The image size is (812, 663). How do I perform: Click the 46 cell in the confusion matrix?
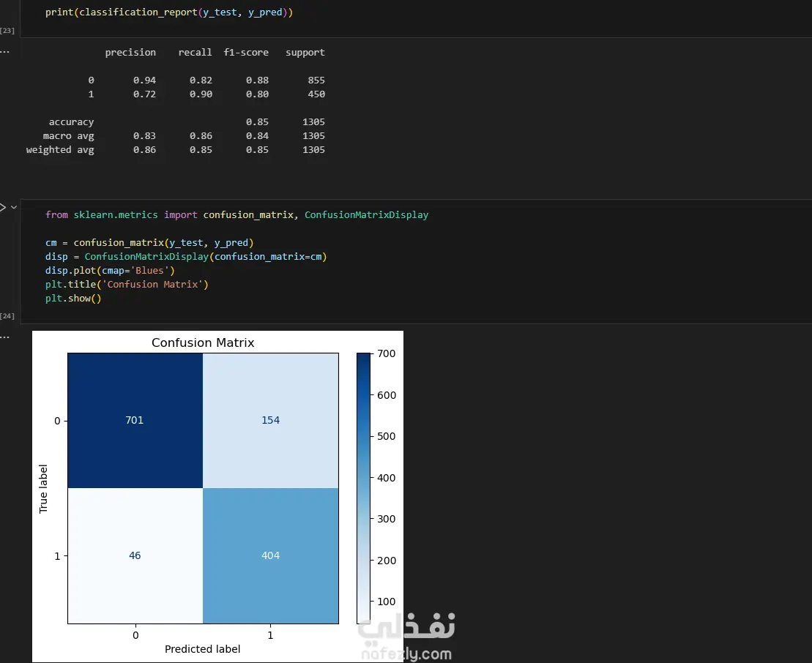pos(135,556)
